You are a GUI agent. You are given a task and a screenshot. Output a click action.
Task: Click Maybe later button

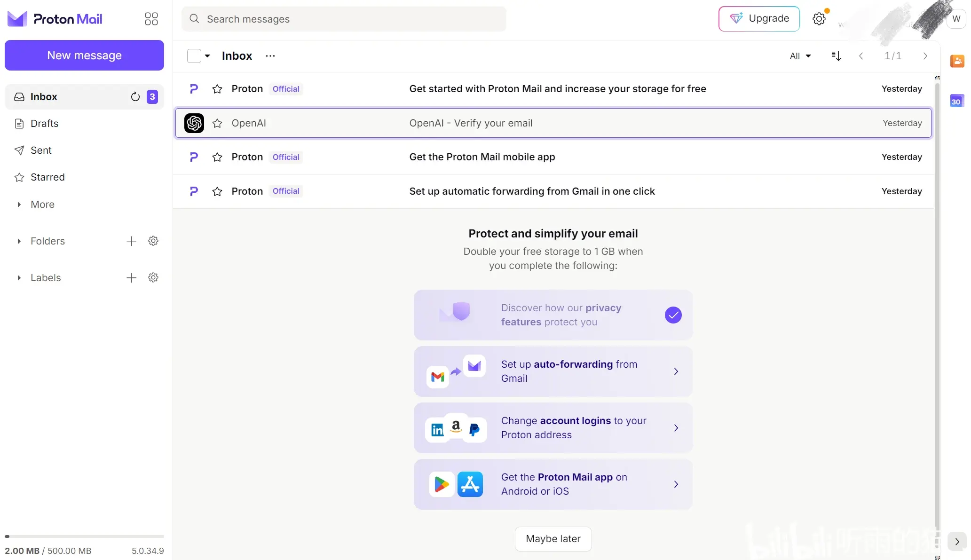553,539
